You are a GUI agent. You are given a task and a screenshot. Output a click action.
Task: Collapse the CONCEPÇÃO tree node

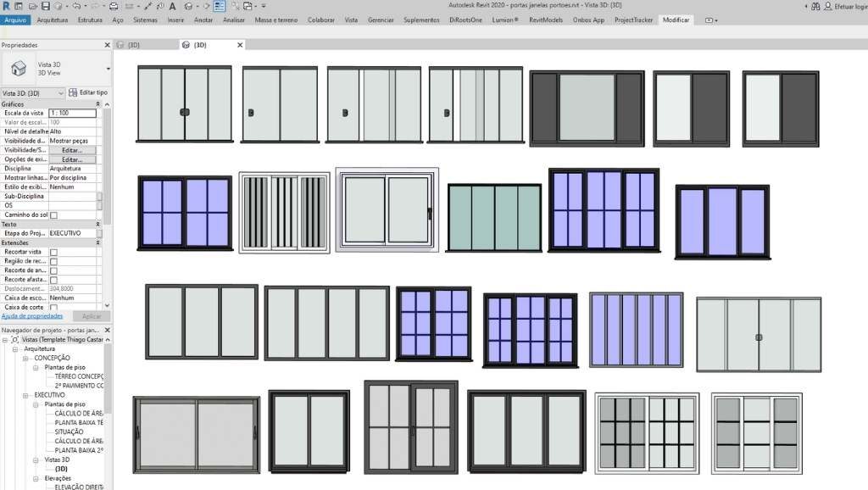(25, 358)
